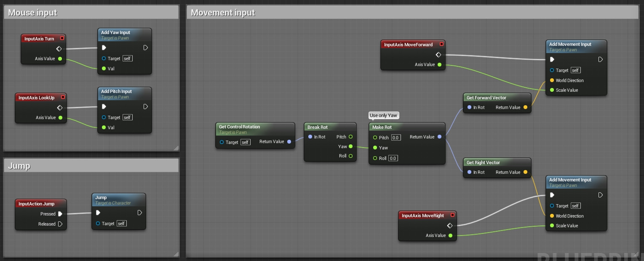Click the Pressed pin on InputAction Jump

point(60,214)
